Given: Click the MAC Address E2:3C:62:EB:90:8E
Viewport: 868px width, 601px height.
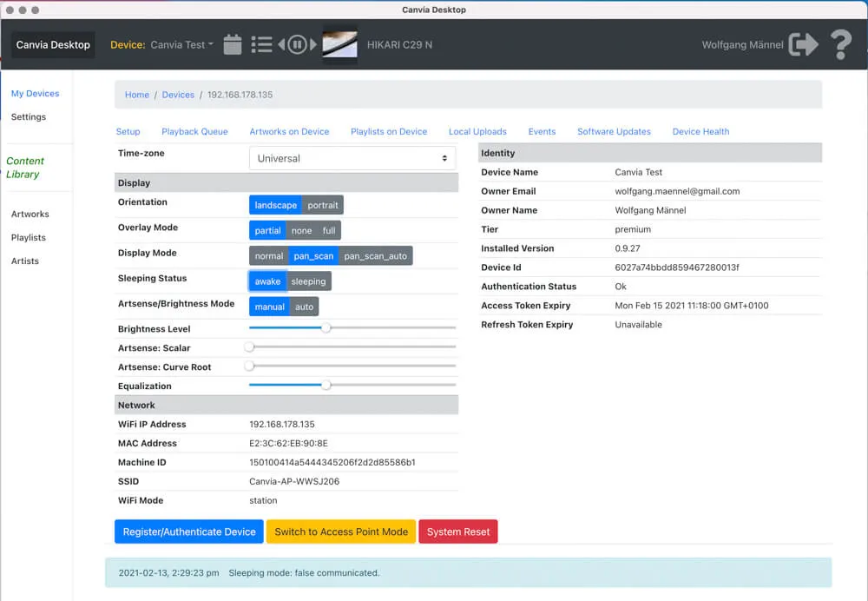Looking at the screenshot, I should [x=288, y=443].
